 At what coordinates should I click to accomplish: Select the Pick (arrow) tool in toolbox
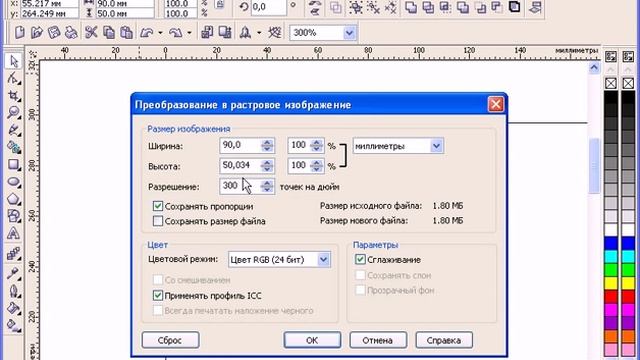pyautogui.click(x=13, y=61)
